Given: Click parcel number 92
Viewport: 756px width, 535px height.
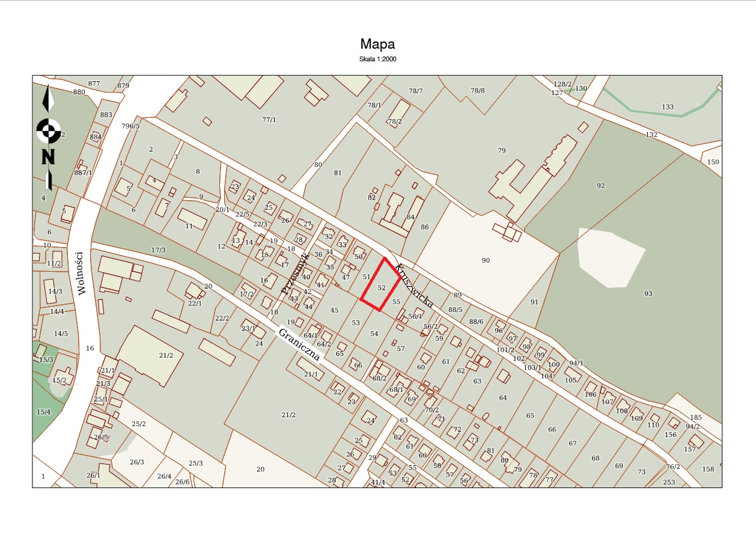Looking at the screenshot, I should (600, 186).
